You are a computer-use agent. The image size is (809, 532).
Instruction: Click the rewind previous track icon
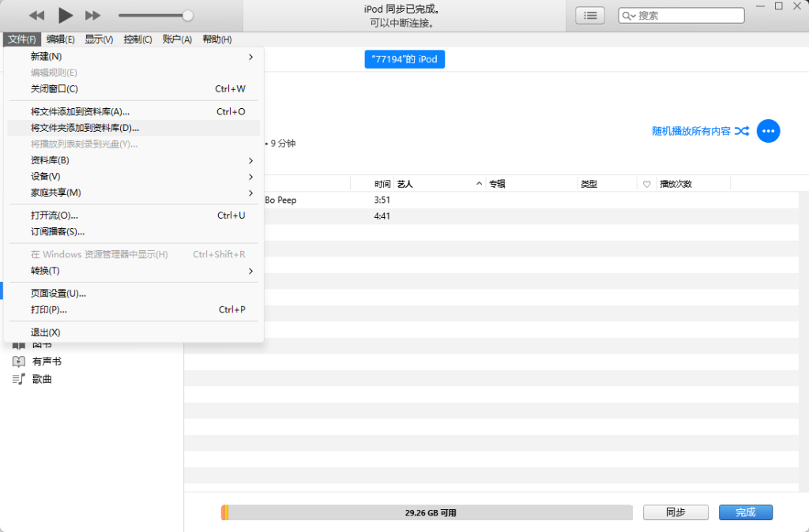pyautogui.click(x=37, y=16)
